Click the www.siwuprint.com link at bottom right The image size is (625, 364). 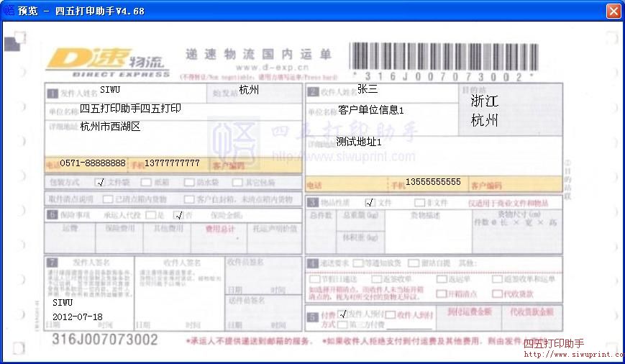pos(573,355)
